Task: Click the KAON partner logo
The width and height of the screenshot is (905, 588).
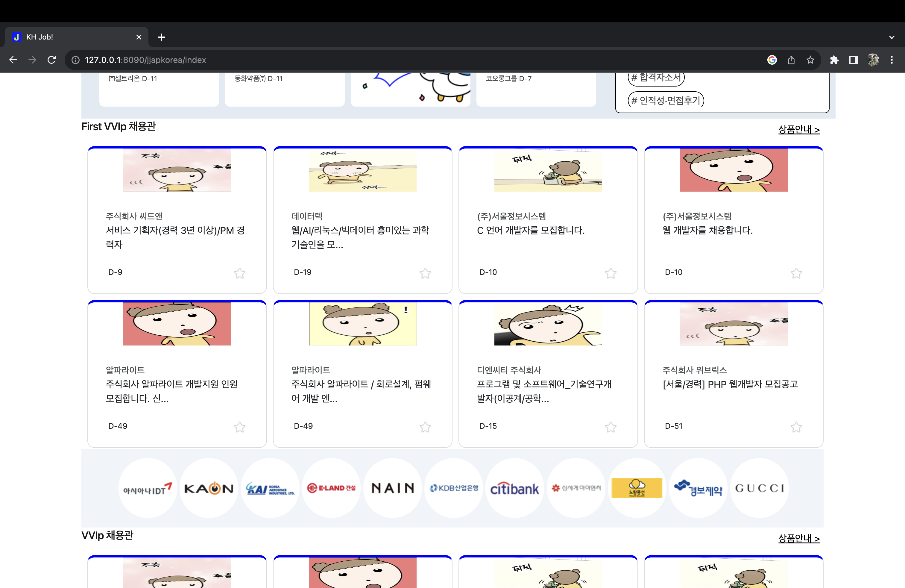Action: (209, 488)
